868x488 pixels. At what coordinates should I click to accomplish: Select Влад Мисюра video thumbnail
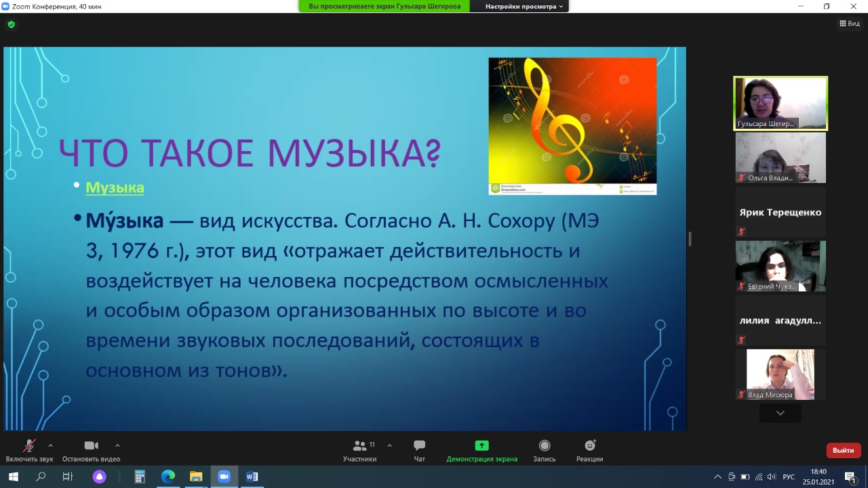780,374
